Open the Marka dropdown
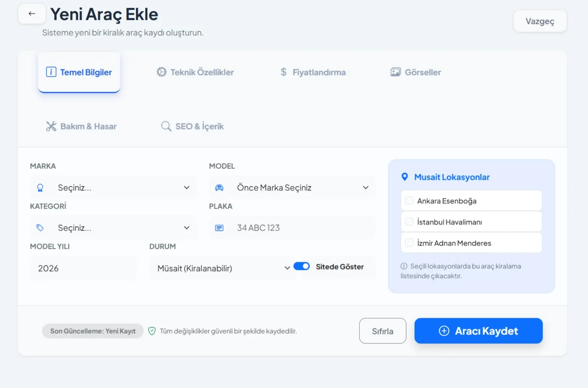 (x=113, y=188)
